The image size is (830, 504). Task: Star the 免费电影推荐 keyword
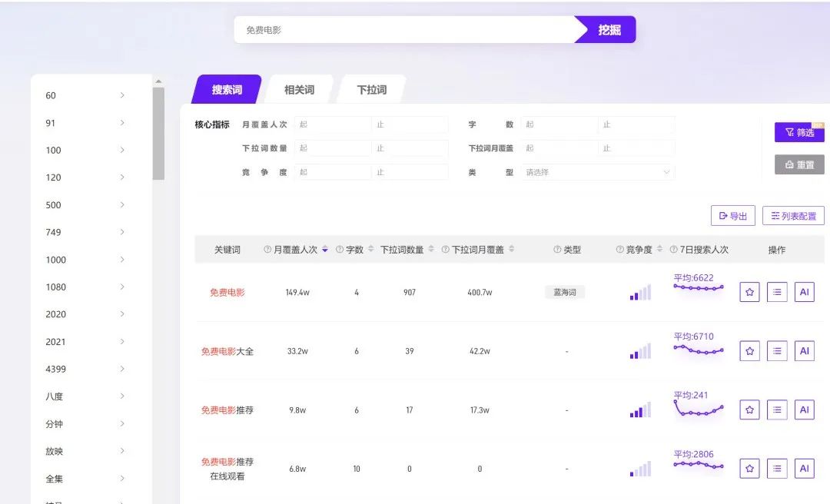[x=749, y=409]
